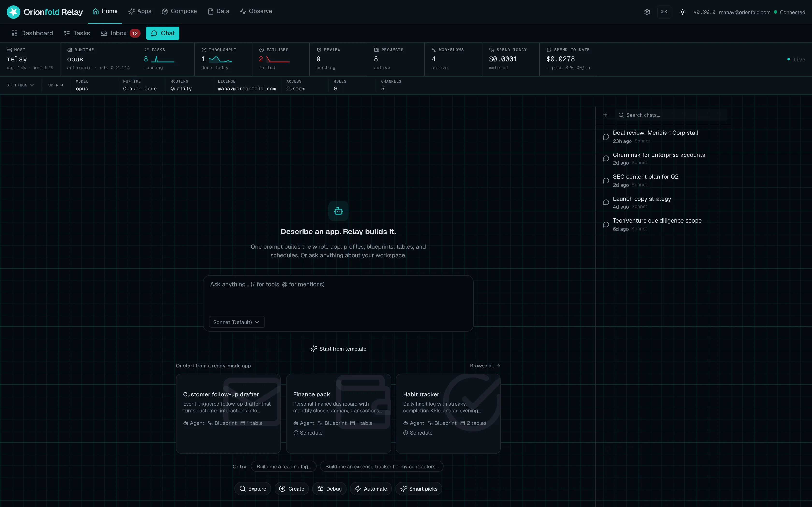
Task: Click the Debug bug button
Action: (x=329, y=489)
